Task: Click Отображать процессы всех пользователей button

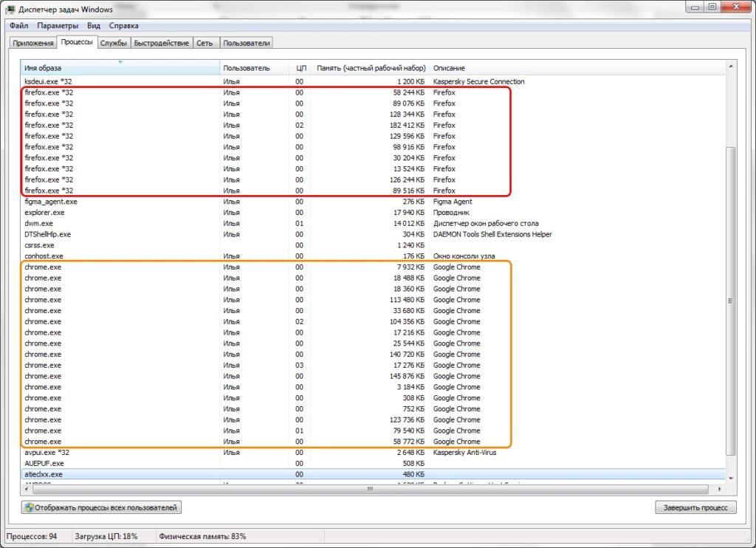Action: pos(101,507)
